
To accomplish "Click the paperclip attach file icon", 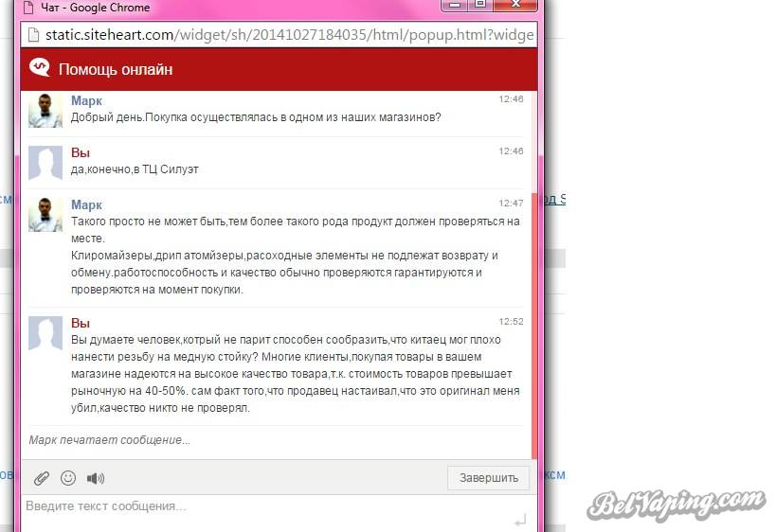I will click(42, 478).
